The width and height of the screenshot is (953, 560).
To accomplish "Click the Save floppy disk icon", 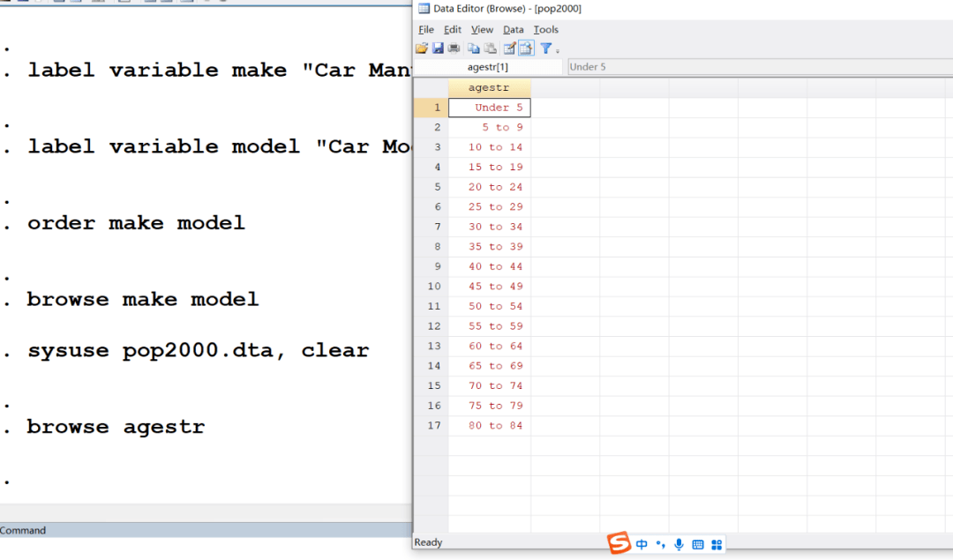I will (438, 48).
